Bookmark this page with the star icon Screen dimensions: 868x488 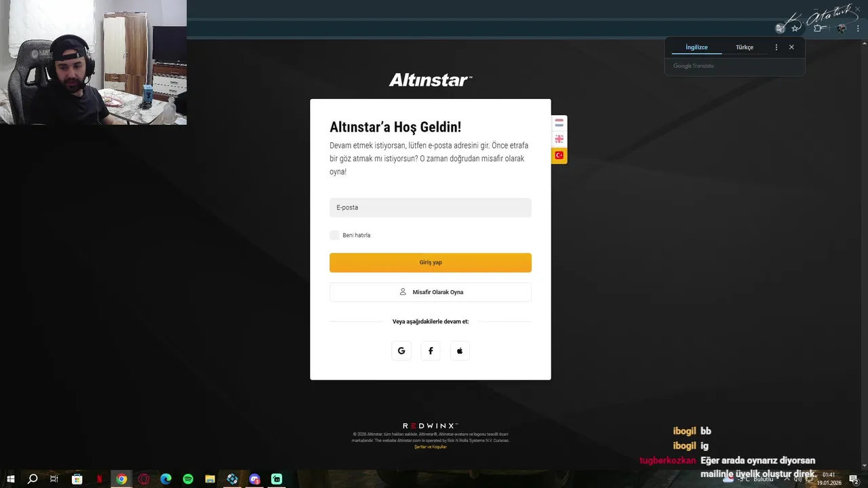click(795, 28)
